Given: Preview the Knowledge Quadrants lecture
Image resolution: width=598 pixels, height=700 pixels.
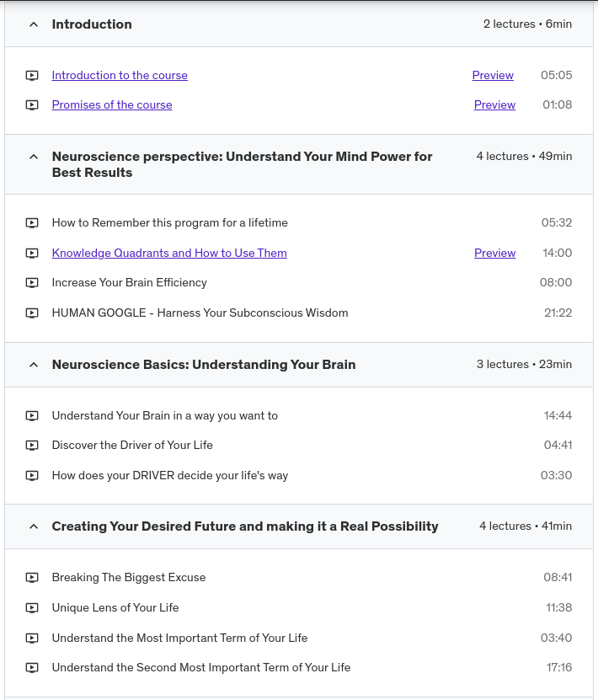Looking at the screenshot, I should [494, 254].
